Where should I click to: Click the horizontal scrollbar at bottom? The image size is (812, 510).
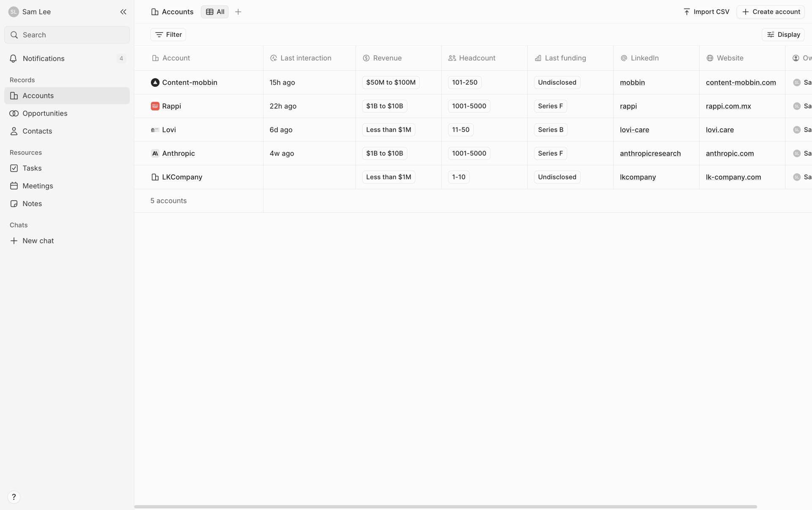445,507
